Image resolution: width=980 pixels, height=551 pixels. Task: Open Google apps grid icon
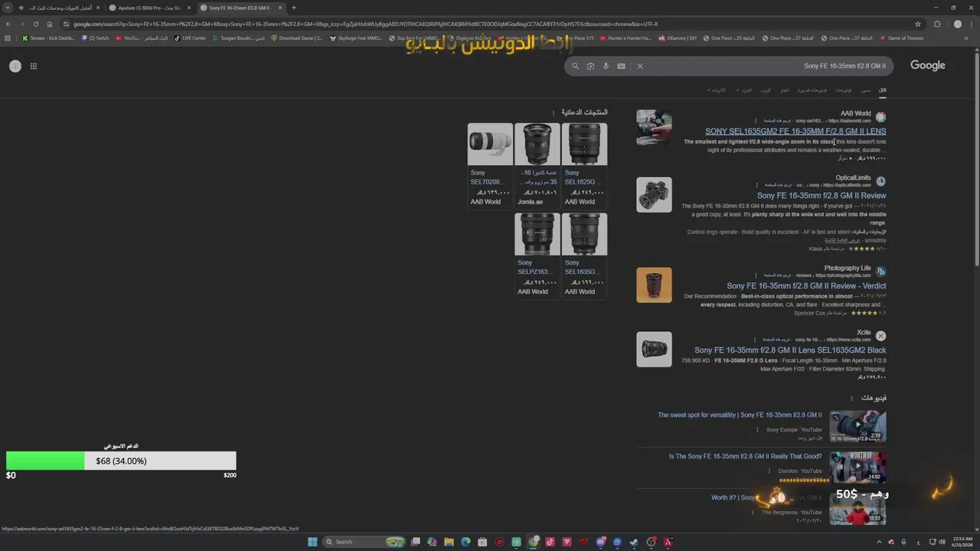click(x=34, y=66)
